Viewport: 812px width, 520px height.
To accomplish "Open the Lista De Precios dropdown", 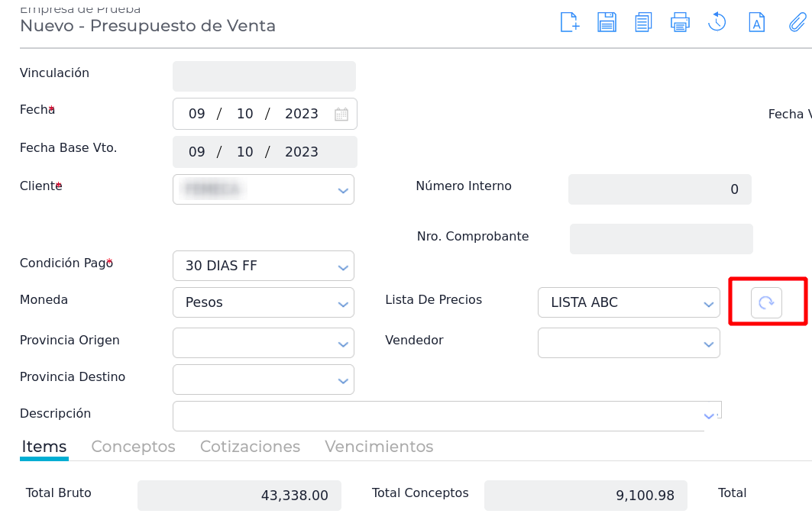I will click(x=708, y=303).
